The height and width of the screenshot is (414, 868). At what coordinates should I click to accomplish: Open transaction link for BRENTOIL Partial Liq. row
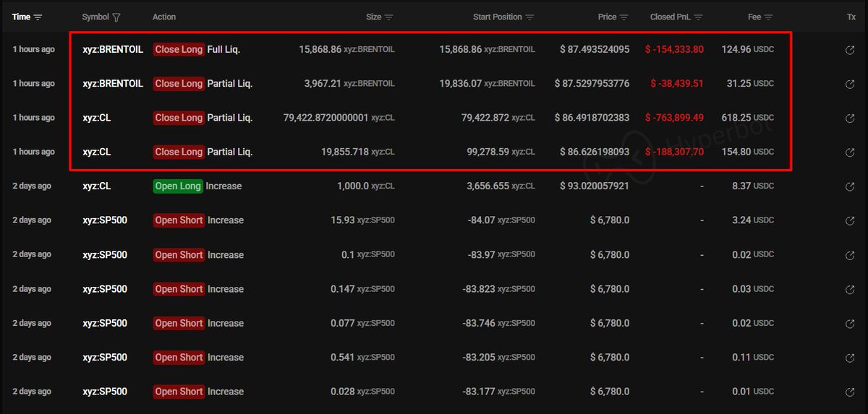[x=851, y=84]
